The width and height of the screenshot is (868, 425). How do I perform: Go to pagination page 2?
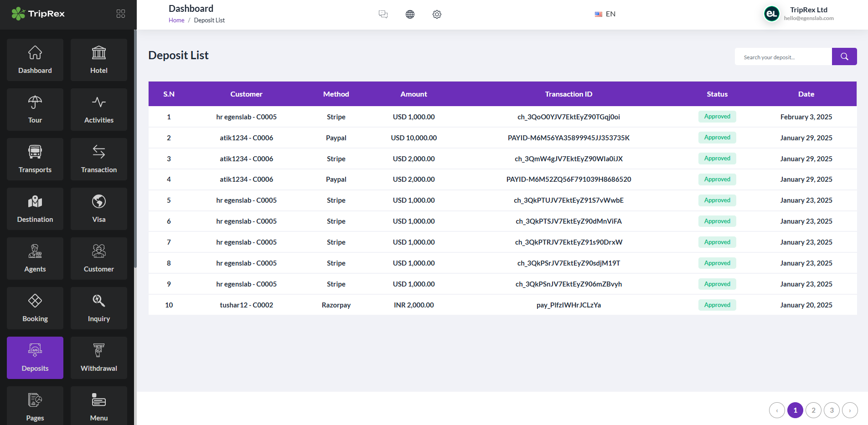tap(813, 410)
